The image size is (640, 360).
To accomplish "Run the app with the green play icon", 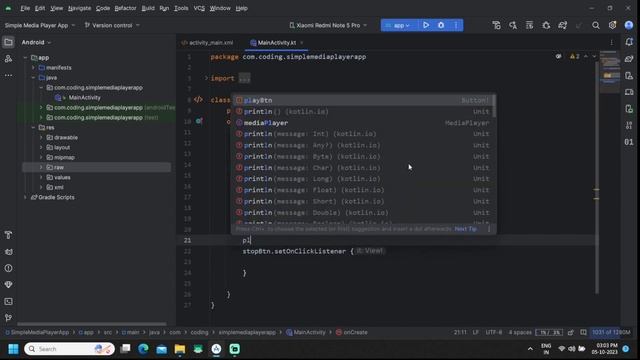I will [x=426, y=25].
